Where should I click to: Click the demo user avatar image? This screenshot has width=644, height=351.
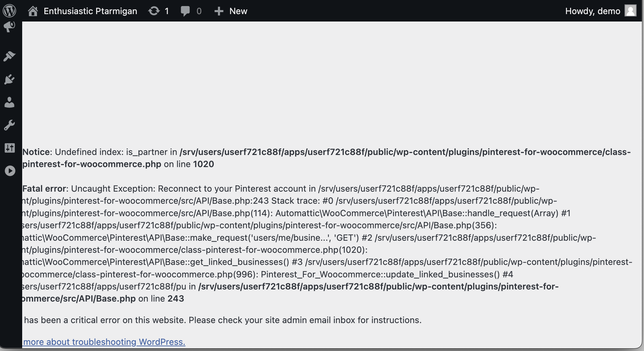coord(631,10)
